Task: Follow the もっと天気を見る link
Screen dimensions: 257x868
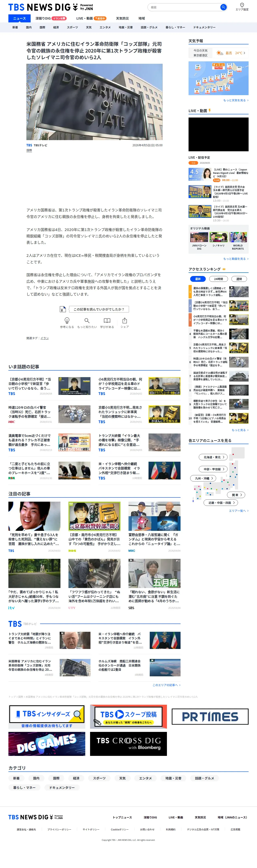Action: pyautogui.click(x=235, y=100)
